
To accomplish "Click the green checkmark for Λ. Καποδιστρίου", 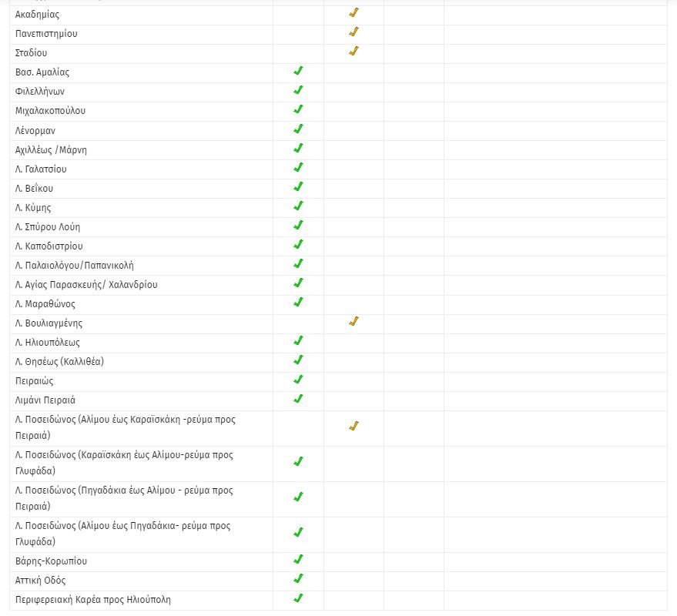I will click(x=298, y=245).
